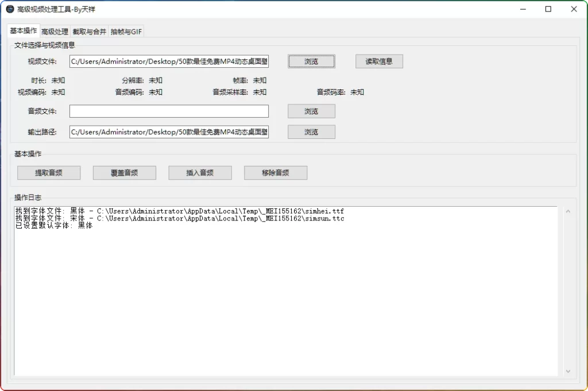The image size is (588, 391).
Task: Maximize the video tool window
Action: pyautogui.click(x=548, y=9)
